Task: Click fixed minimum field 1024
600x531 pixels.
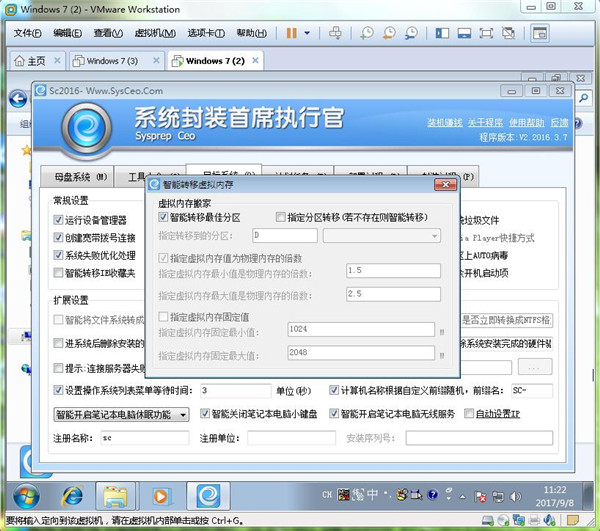Action: (x=361, y=329)
